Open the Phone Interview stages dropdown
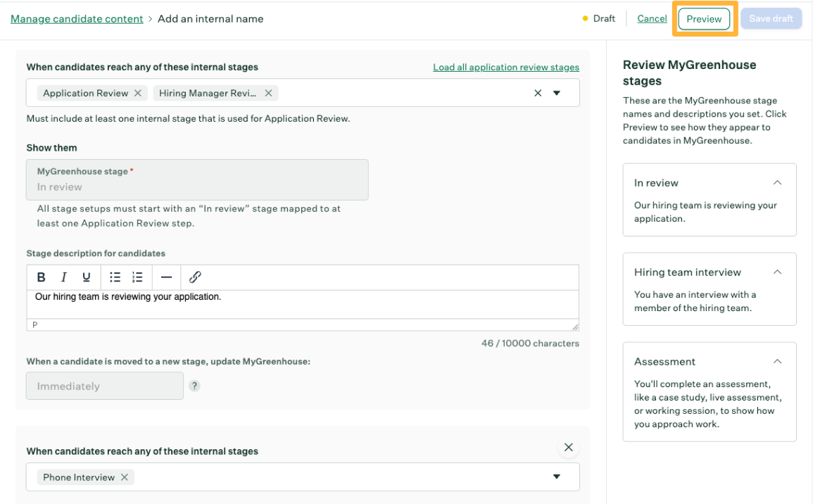The image size is (813, 504). (557, 477)
